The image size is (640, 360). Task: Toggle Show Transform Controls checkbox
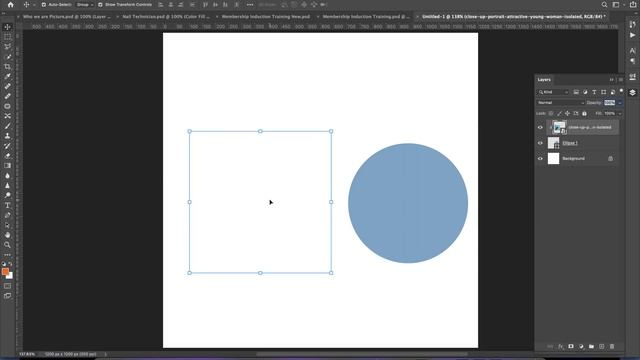[100, 4]
